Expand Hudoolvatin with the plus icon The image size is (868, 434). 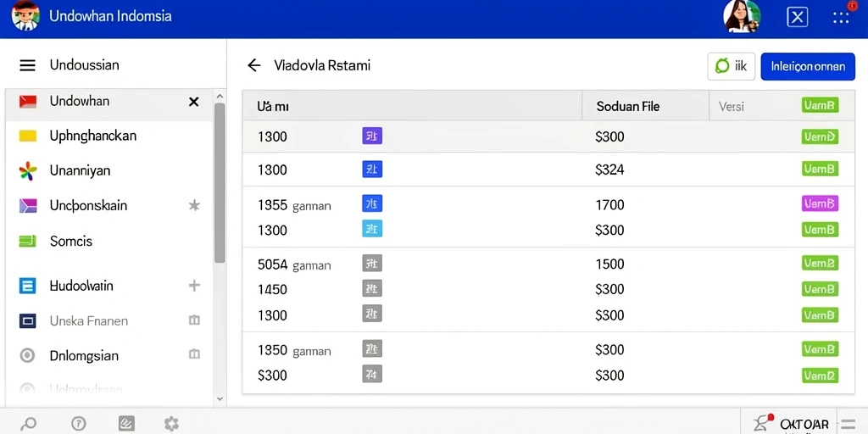coord(194,286)
